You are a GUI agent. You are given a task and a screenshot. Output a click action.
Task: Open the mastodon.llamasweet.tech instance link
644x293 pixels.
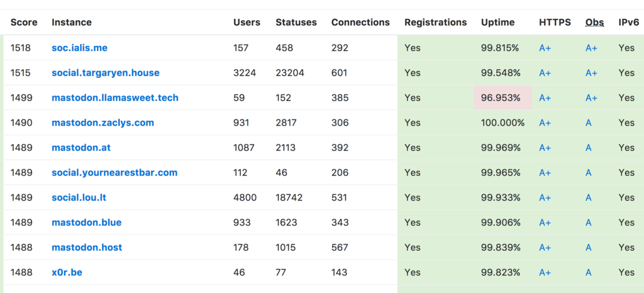point(115,97)
